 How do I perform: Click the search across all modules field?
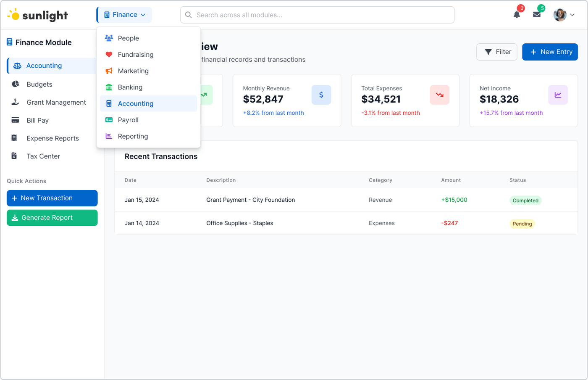317,15
